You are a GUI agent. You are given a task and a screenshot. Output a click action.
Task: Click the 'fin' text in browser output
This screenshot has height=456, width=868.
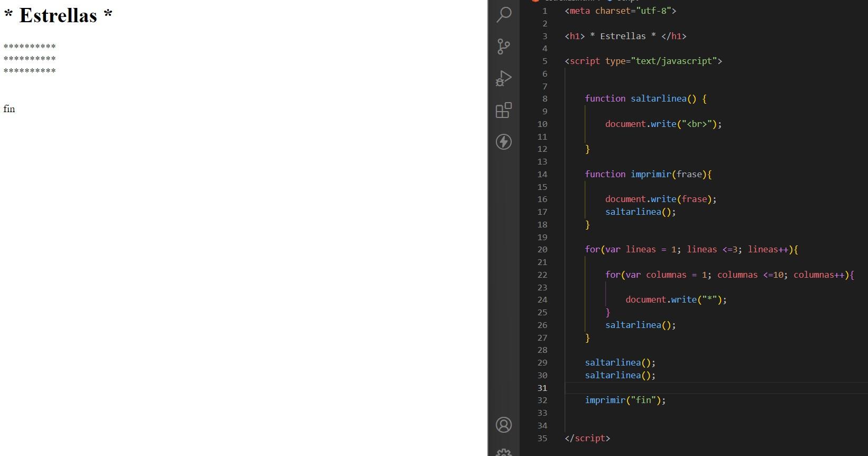click(x=9, y=109)
